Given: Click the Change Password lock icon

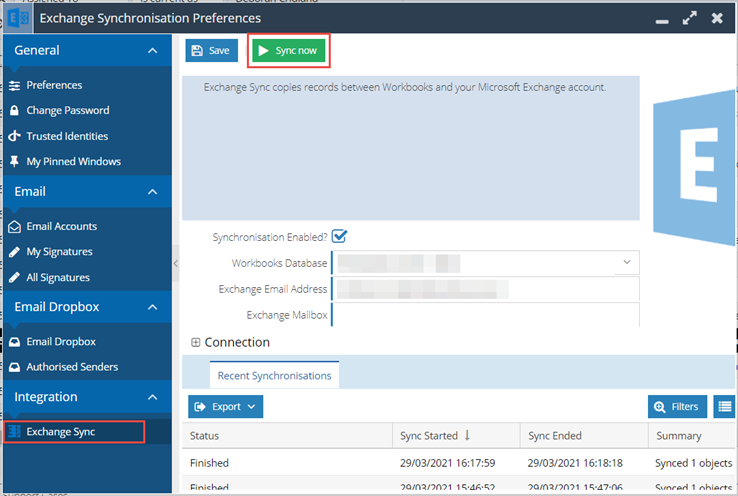Looking at the screenshot, I should pos(15,111).
